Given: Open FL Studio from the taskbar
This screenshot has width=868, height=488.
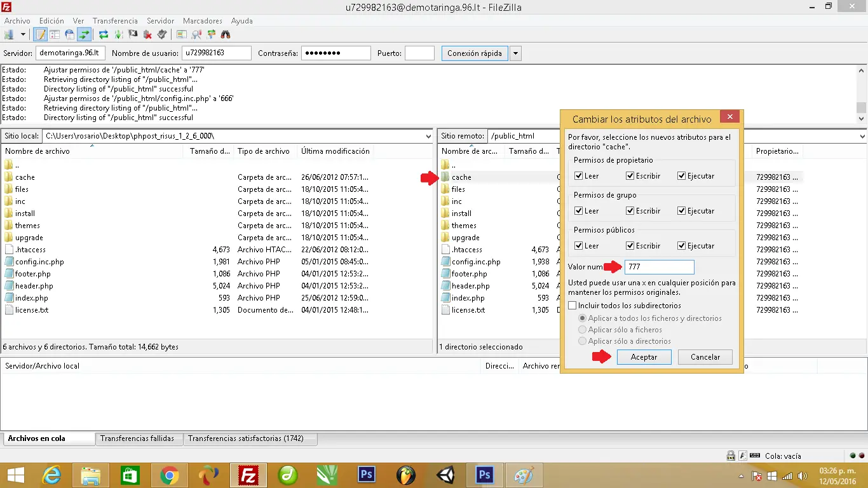Looking at the screenshot, I should [x=406, y=475].
